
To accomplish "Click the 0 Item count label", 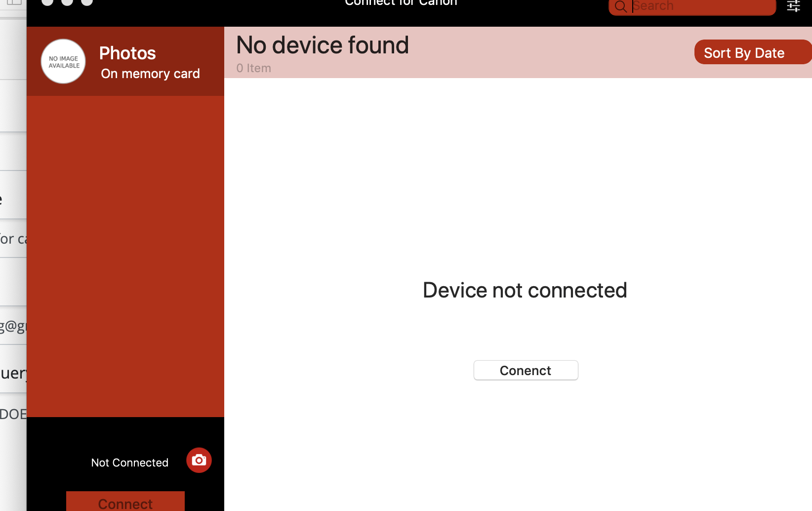I will 254,68.
